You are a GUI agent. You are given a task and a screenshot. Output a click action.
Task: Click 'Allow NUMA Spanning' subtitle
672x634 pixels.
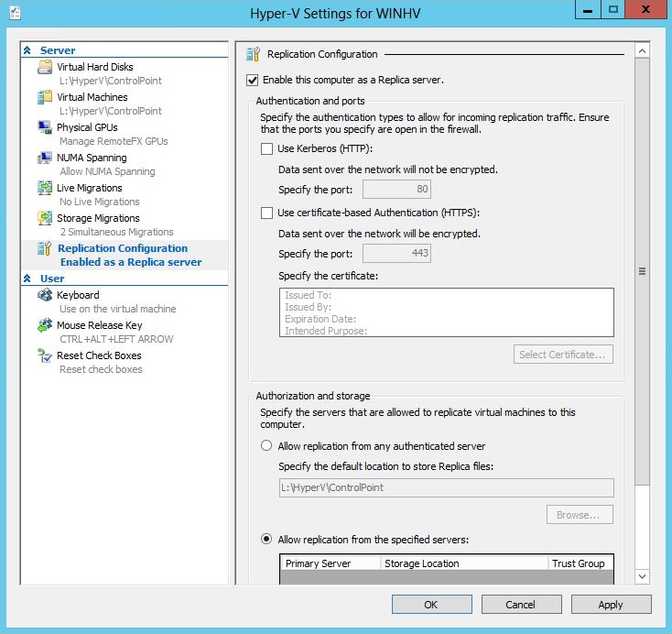click(107, 171)
